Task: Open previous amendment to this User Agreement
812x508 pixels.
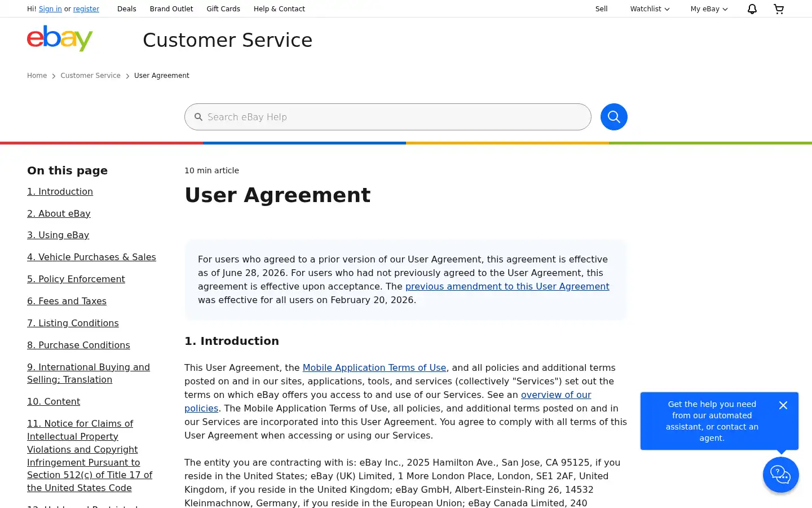Action: pos(507,287)
